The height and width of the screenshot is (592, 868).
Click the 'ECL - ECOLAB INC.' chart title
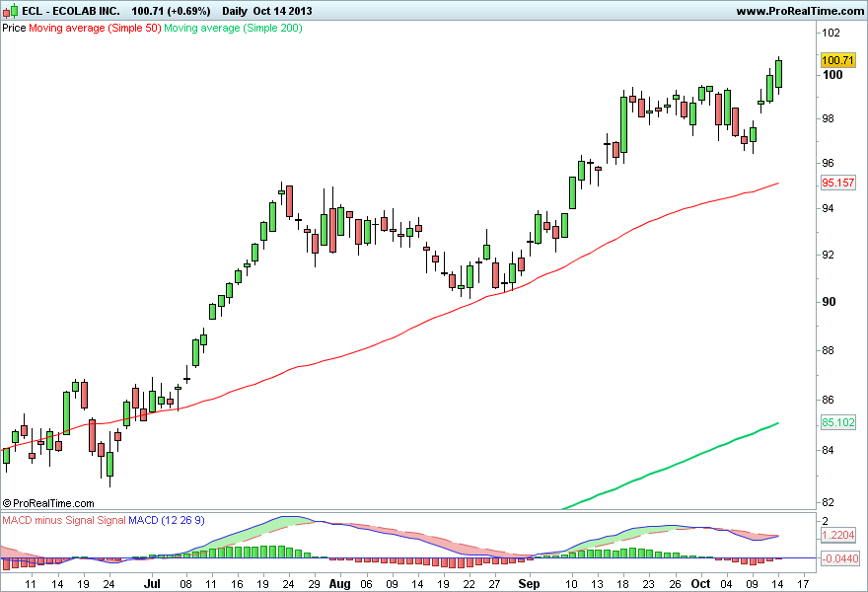point(71,11)
